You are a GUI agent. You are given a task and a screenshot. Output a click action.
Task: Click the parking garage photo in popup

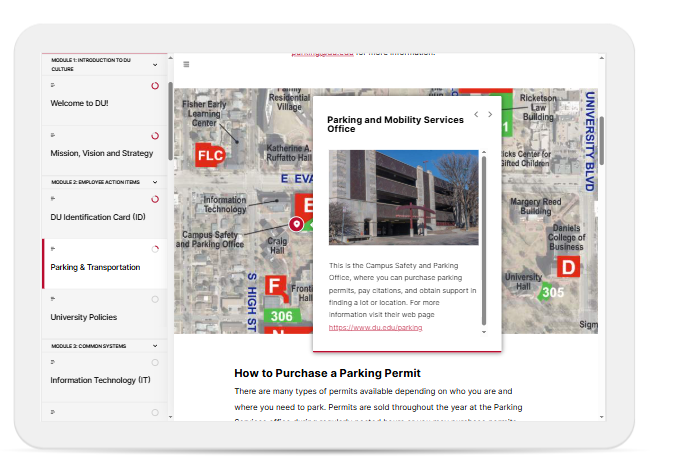[x=403, y=197]
